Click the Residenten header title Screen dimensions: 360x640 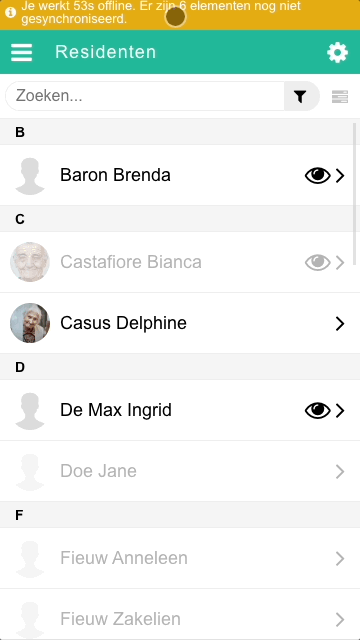pyautogui.click(x=106, y=52)
